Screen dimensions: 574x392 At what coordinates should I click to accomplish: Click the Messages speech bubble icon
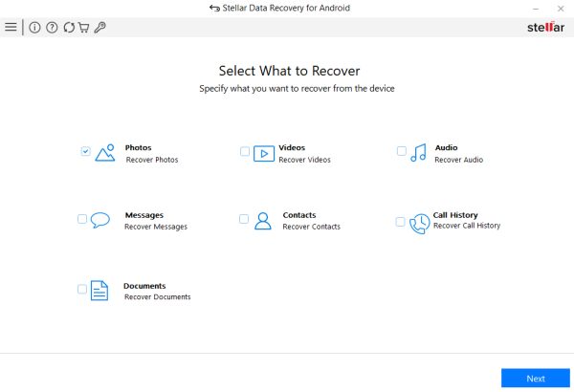click(x=100, y=221)
